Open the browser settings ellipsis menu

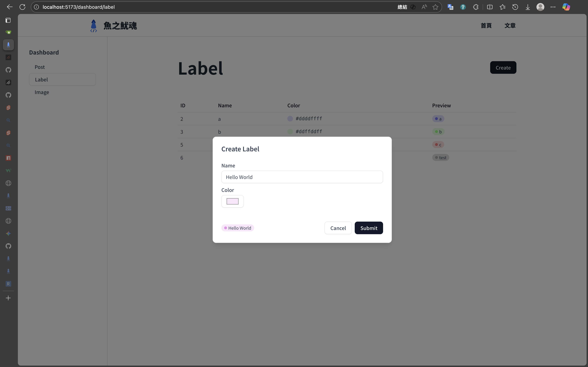point(553,7)
